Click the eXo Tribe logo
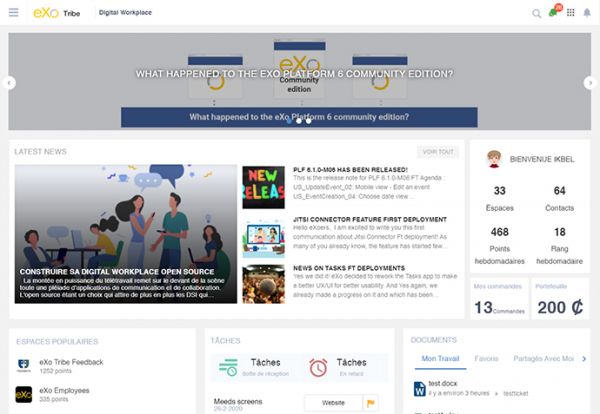Screen dimensions: 600x414 click(57, 13)
